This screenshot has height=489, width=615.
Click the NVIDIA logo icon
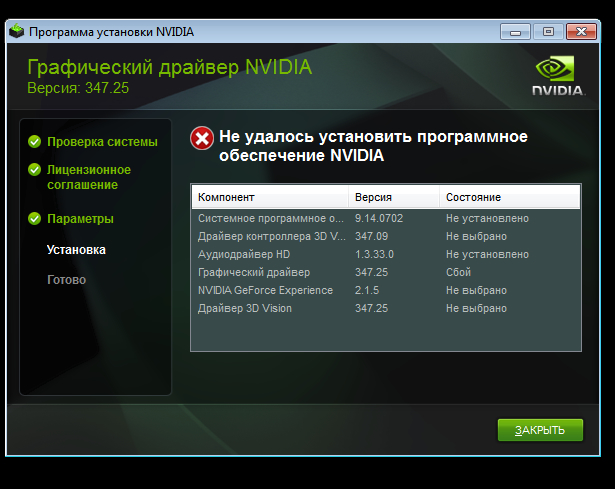tap(558, 75)
